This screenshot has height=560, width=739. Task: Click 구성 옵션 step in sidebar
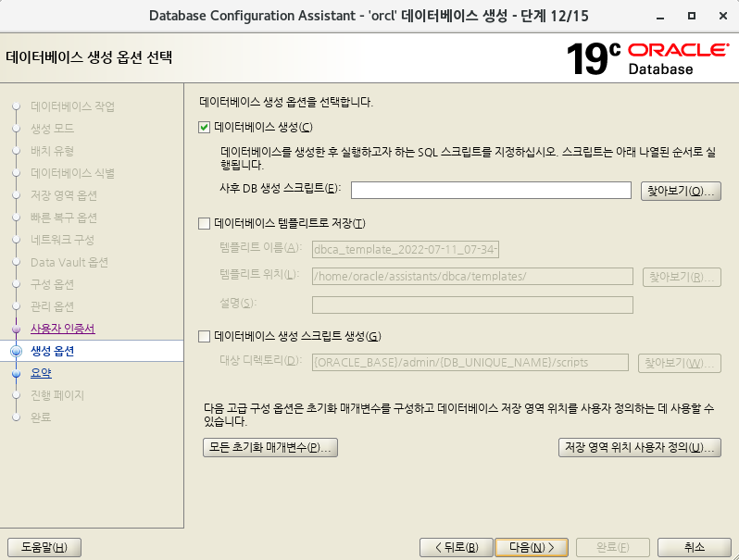[x=52, y=284]
